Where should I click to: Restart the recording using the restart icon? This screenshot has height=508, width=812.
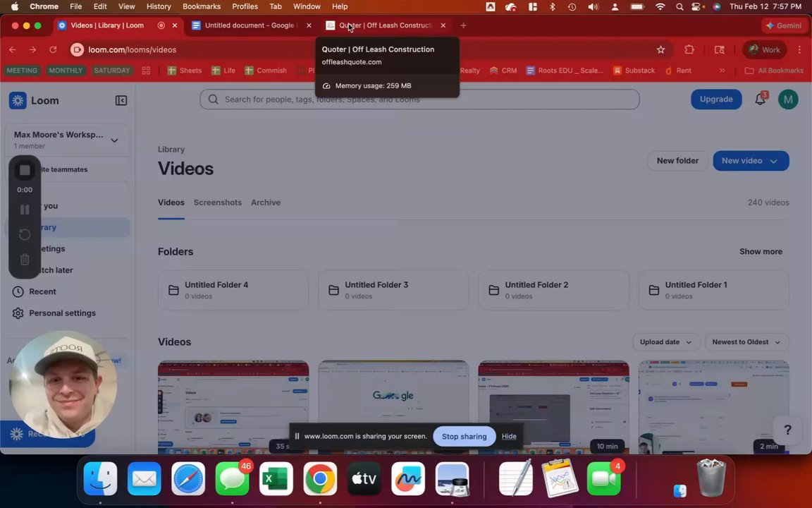pos(25,234)
